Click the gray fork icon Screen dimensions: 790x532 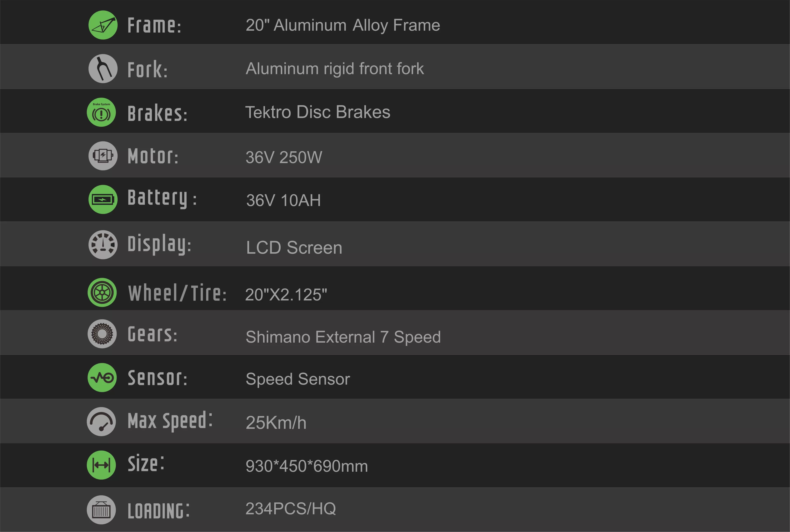click(103, 69)
